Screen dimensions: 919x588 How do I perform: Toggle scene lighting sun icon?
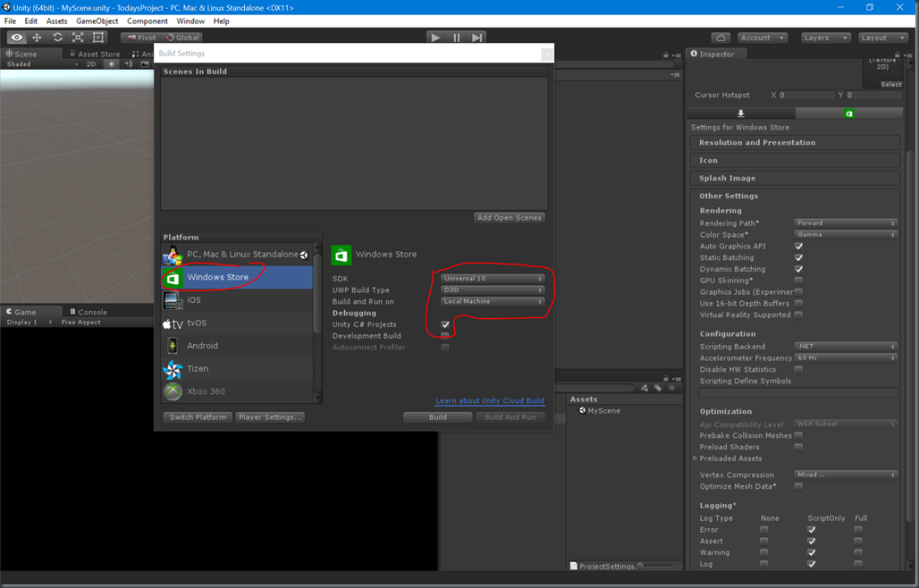pos(112,64)
